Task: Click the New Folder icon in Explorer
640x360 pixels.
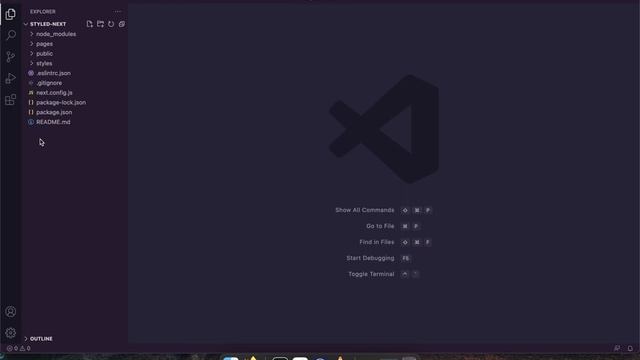Action: coord(100,24)
